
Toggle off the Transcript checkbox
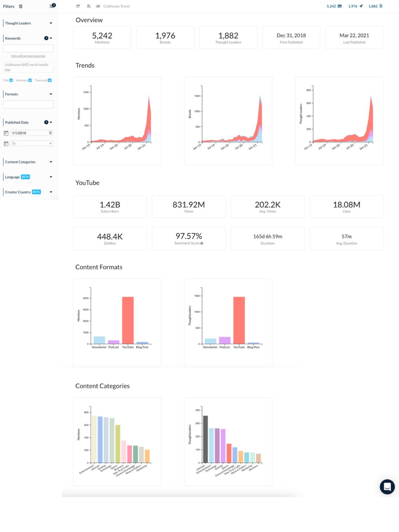coord(50,80)
